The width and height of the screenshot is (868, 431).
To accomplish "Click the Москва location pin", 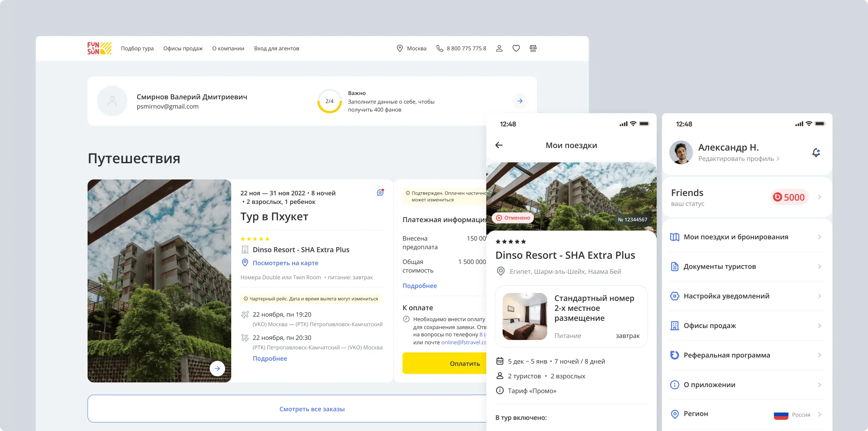I will coord(400,48).
